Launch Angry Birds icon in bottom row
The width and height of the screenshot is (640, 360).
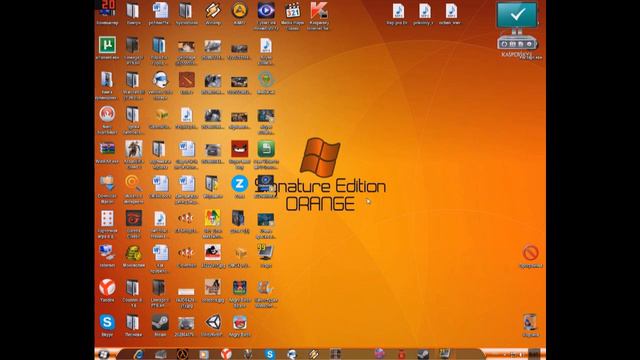tap(239, 322)
